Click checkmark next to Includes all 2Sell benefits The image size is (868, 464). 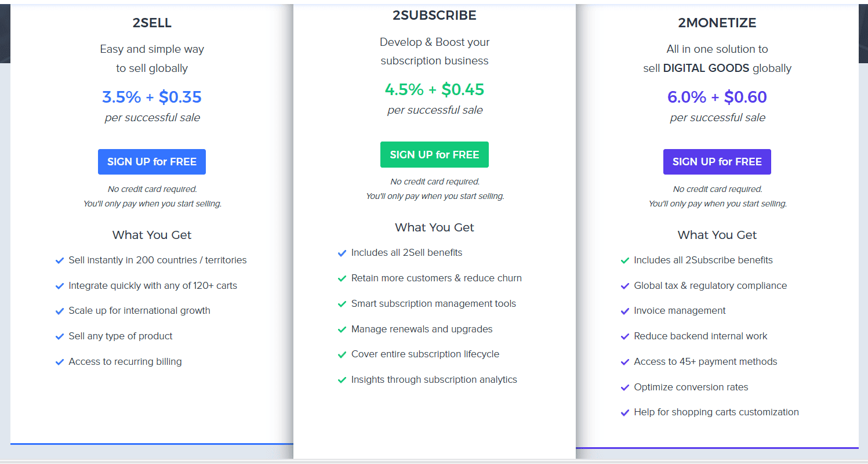[x=342, y=253]
